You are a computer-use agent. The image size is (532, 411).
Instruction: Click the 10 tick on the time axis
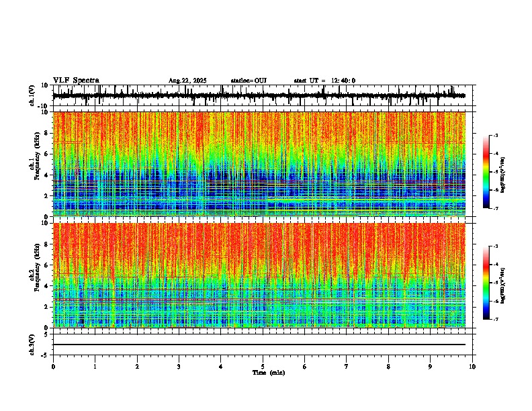(472, 367)
